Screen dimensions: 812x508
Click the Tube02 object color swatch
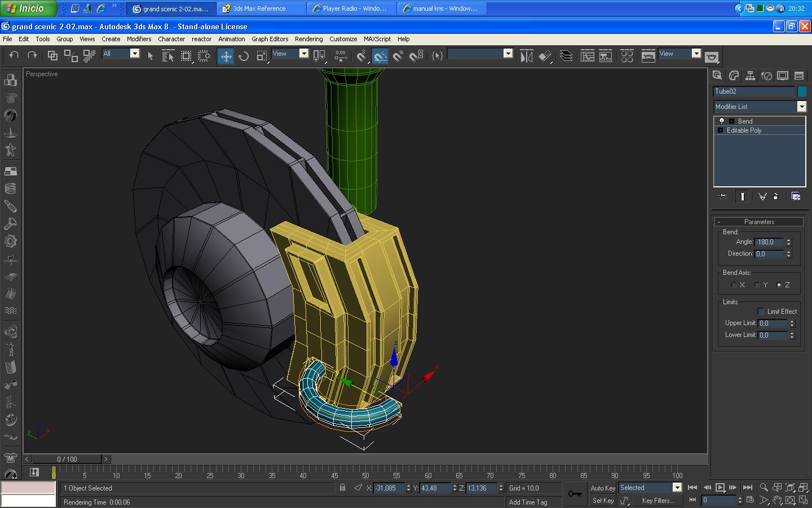(802, 91)
